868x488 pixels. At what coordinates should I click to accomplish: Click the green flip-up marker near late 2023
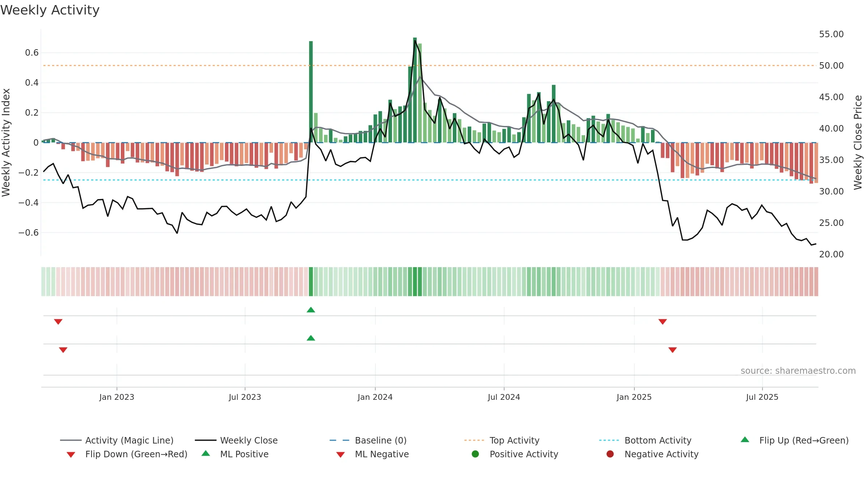[311, 310]
